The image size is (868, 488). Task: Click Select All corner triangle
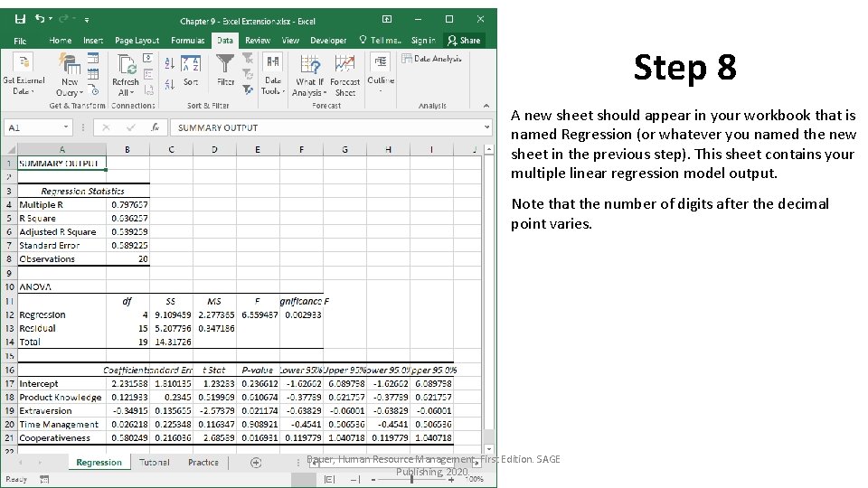click(10, 149)
